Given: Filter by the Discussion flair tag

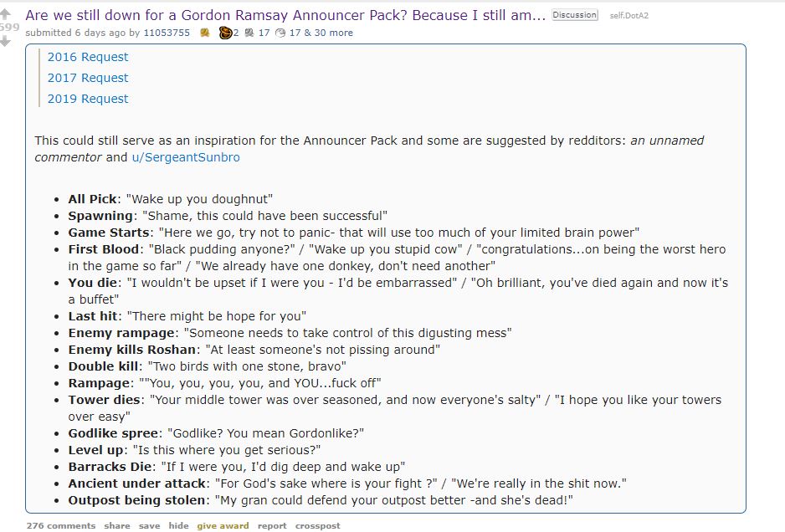Looking at the screenshot, I should (574, 15).
